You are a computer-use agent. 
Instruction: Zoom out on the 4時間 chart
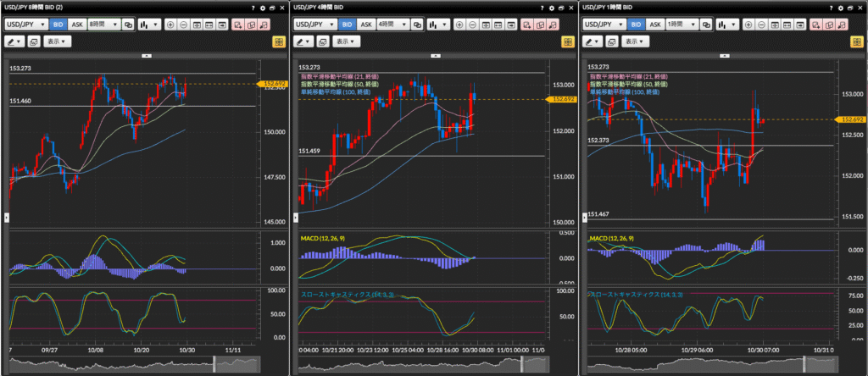[x=474, y=25]
